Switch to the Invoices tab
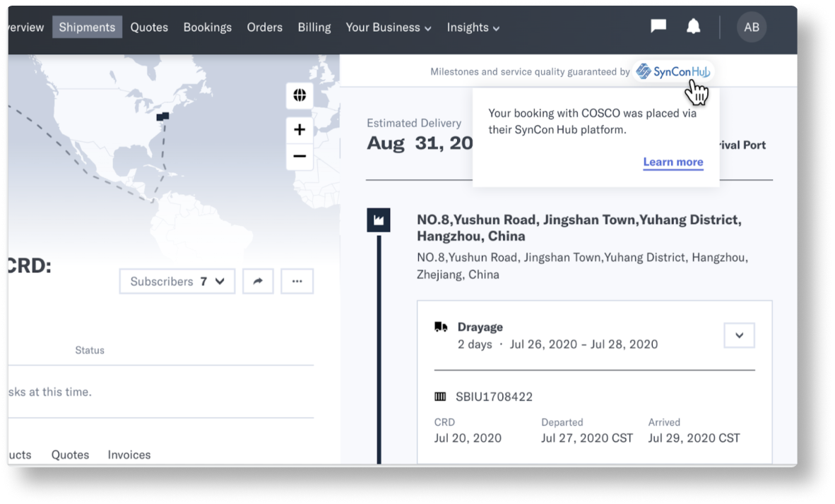The height and width of the screenshot is (504, 835). tap(129, 455)
